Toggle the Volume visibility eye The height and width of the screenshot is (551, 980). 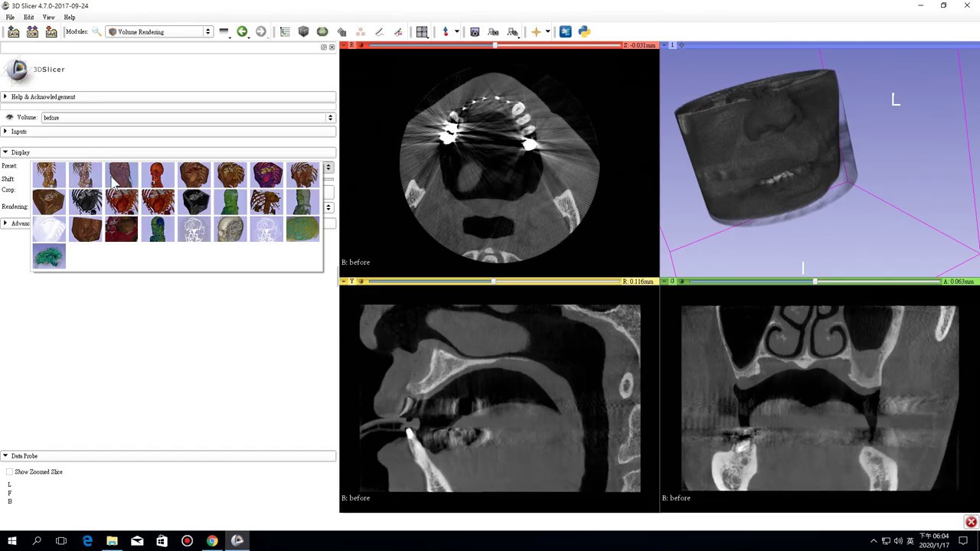coord(9,117)
